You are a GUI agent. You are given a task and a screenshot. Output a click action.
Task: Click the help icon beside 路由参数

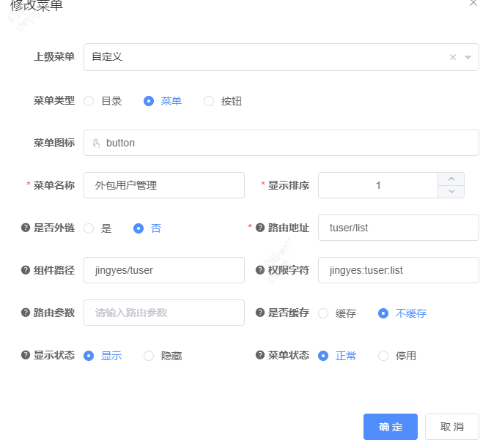(x=26, y=313)
